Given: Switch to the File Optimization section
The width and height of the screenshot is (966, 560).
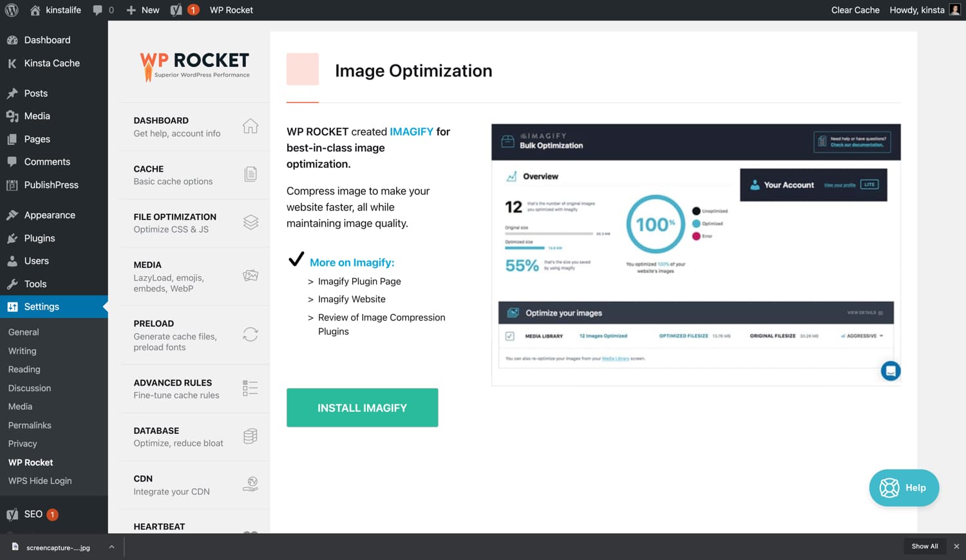Looking at the screenshot, I should point(175,223).
